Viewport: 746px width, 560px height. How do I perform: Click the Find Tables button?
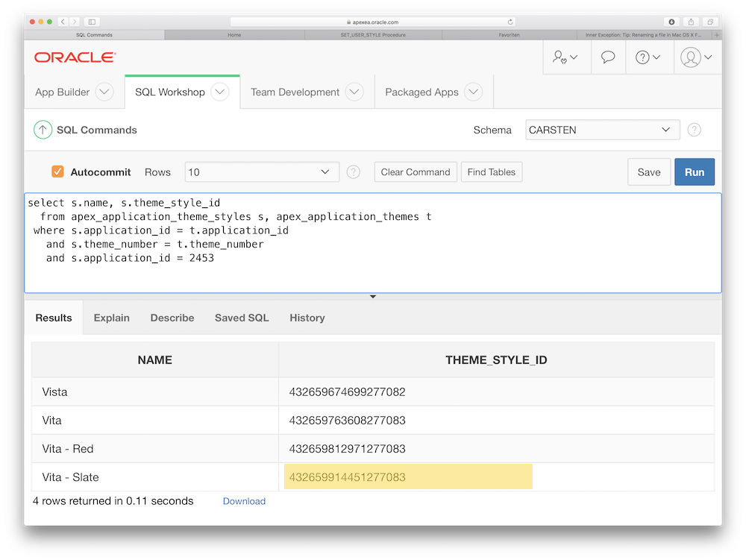[491, 172]
